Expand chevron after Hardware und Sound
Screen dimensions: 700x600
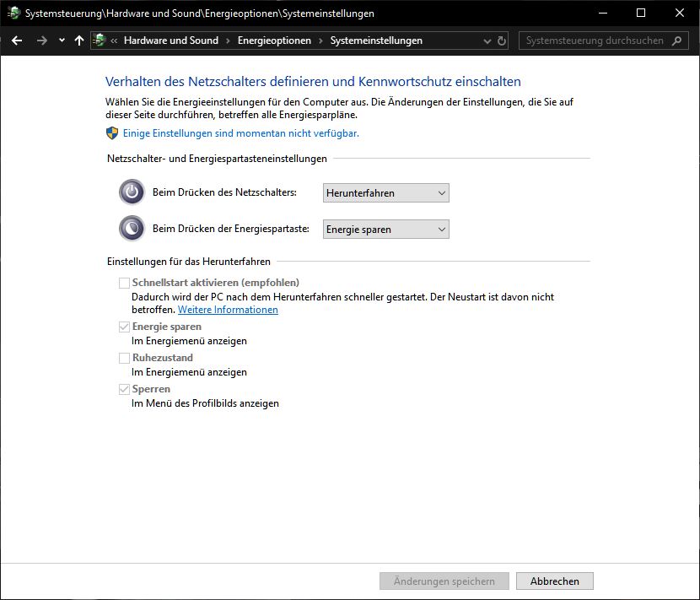(228, 41)
